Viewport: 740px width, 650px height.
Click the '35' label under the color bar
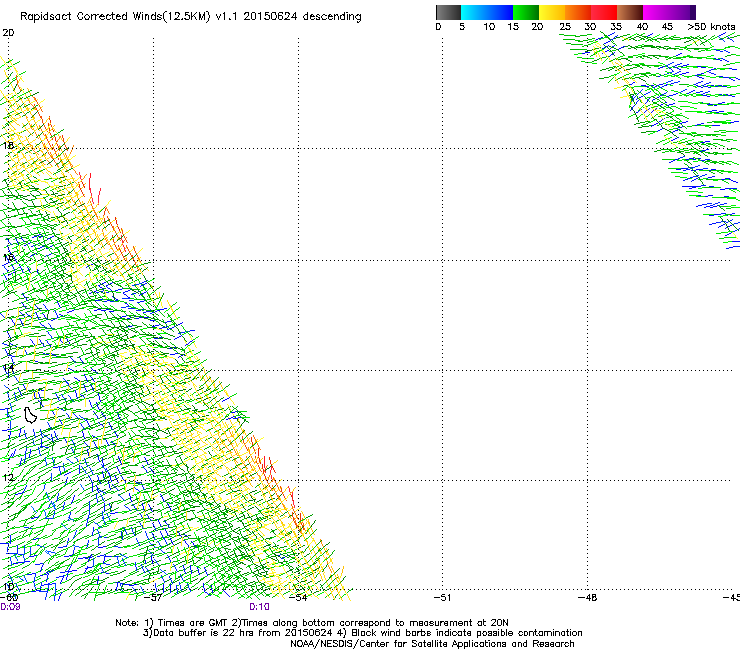(616, 27)
